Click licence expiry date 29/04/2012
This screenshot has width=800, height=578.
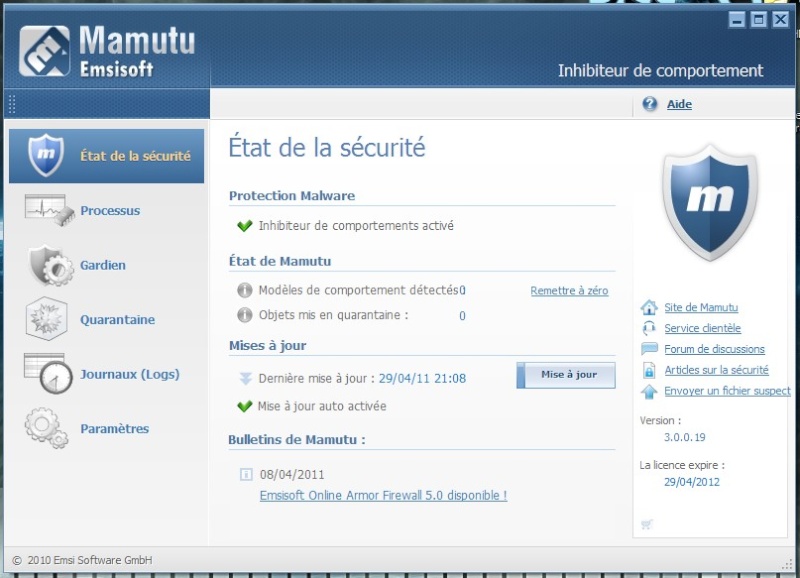point(691,482)
